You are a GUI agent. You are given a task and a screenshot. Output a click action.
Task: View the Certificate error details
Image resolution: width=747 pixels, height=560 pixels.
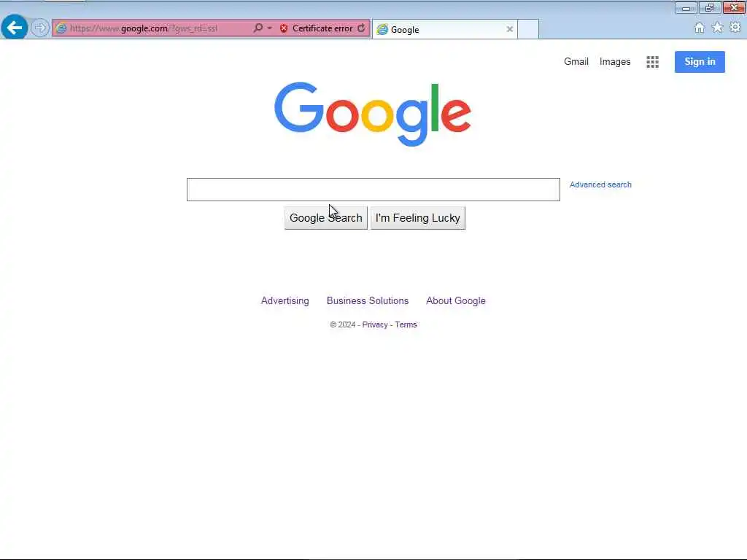point(322,28)
